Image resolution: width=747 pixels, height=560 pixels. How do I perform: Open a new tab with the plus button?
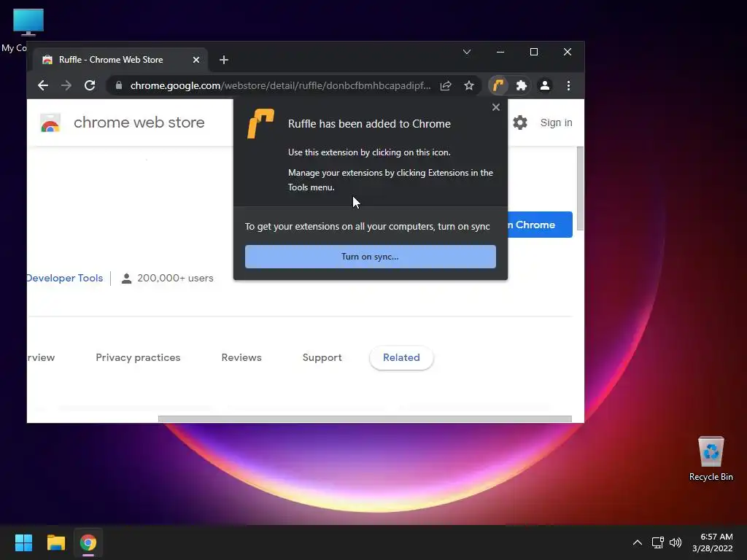click(x=224, y=60)
